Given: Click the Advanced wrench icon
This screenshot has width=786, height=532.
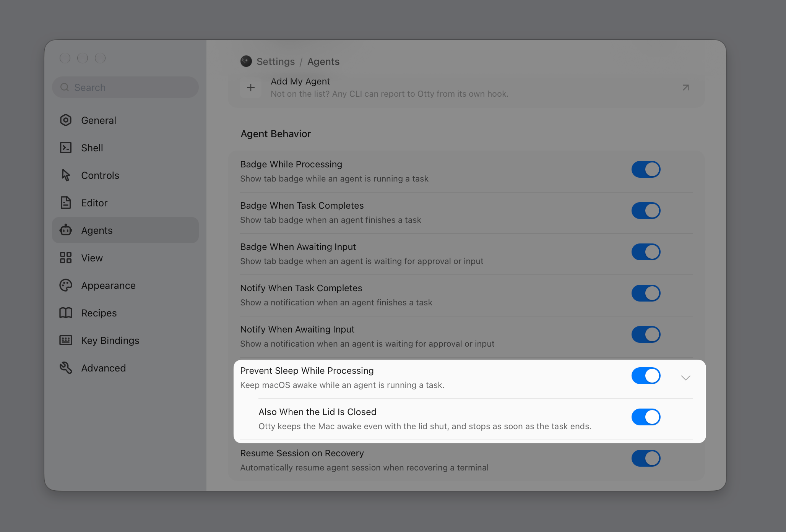Looking at the screenshot, I should click(x=66, y=368).
